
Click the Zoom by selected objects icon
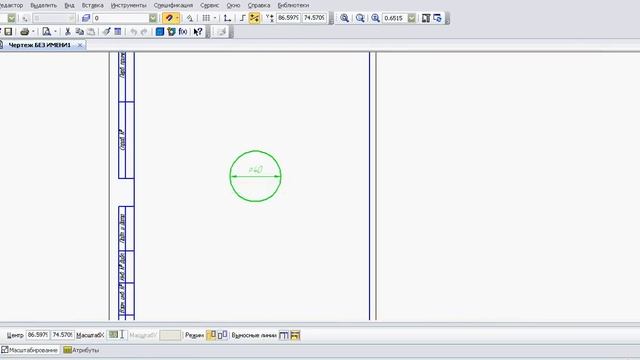(x=360, y=18)
